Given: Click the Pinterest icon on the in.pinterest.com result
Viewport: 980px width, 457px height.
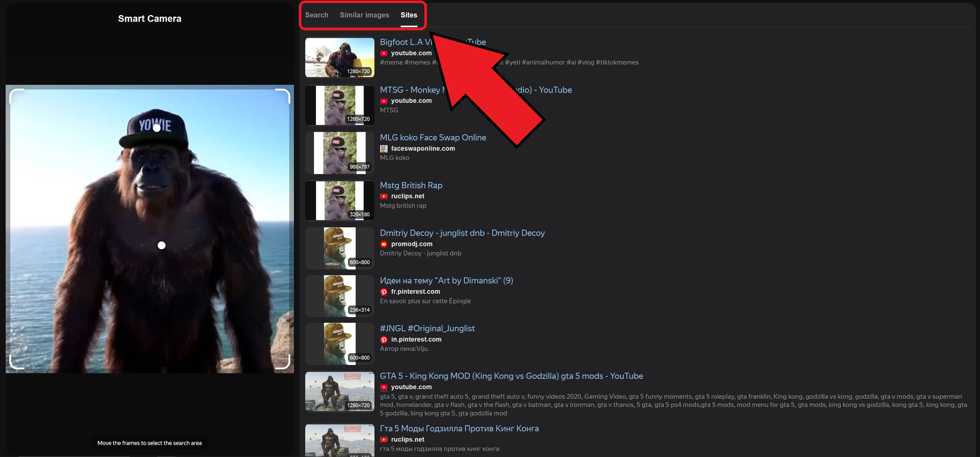Looking at the screenshot, I should pos(384,339).
